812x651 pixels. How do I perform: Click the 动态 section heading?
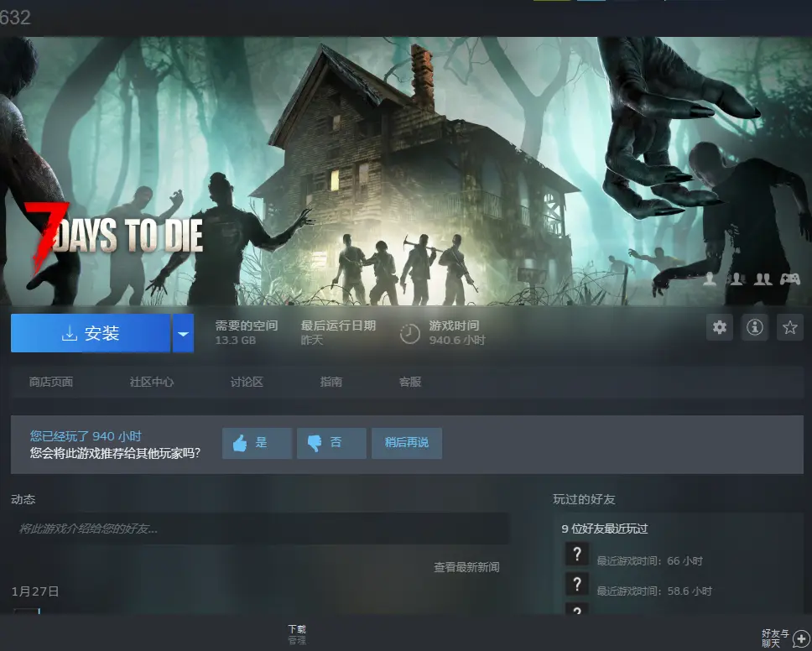(23, 499)
